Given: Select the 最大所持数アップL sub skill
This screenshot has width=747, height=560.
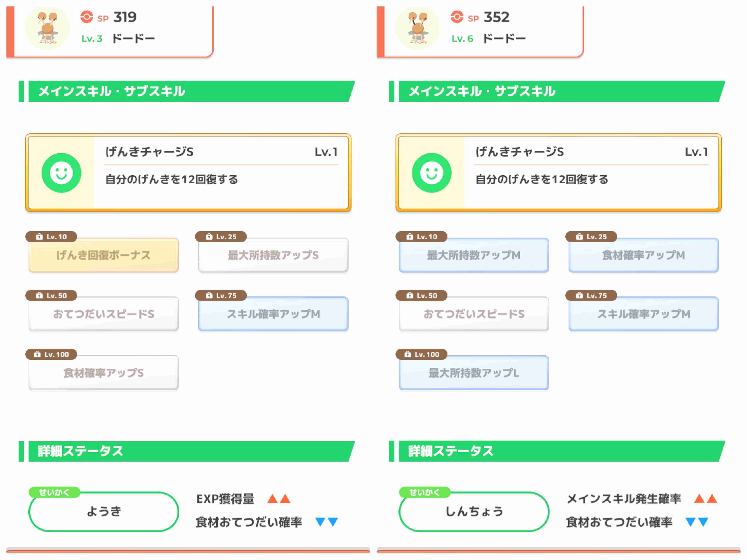Looking at the screenshot, I should pos(474,373).
